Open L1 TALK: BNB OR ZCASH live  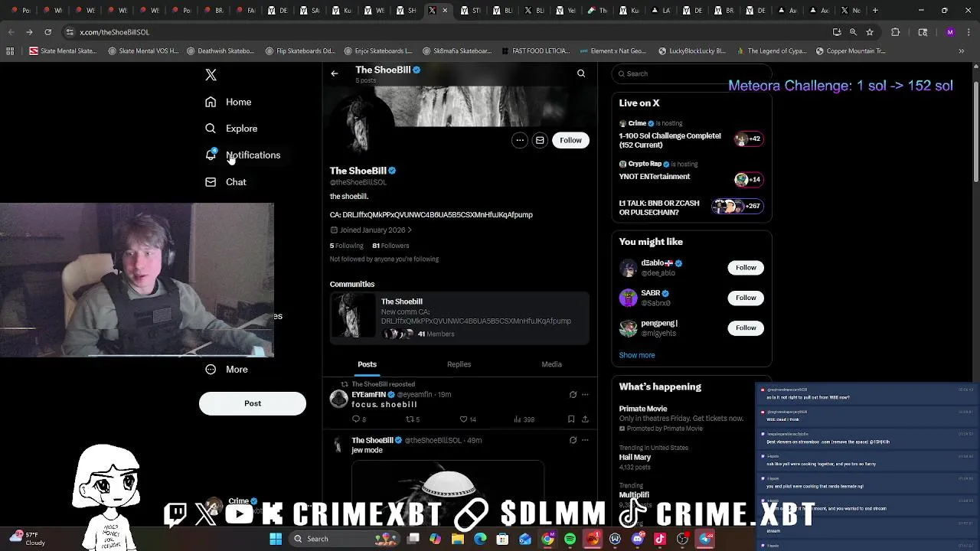click(691, 207)
